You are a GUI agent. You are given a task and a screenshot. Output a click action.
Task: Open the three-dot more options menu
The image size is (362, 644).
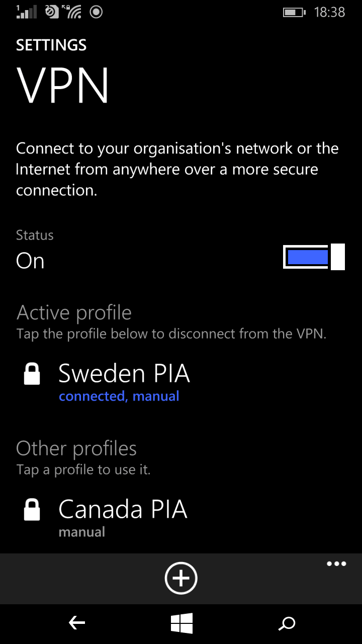tap(336, 563)
